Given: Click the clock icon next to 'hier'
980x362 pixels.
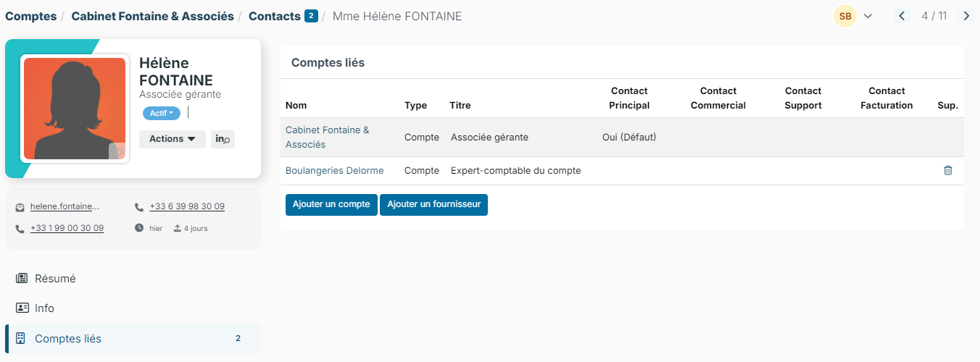Looking at the screenshot, I should tap(139, 228).
